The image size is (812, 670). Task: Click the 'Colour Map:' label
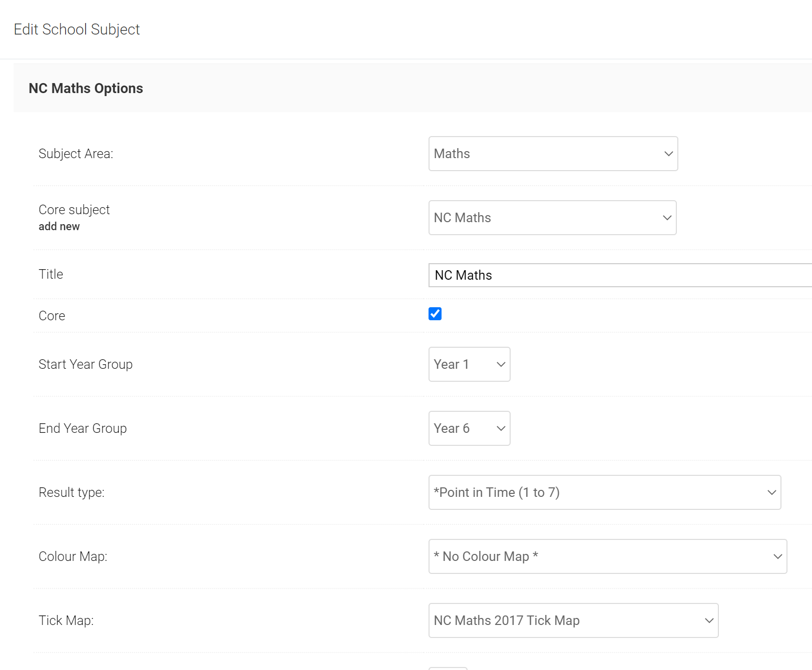[x=73, y=556]
